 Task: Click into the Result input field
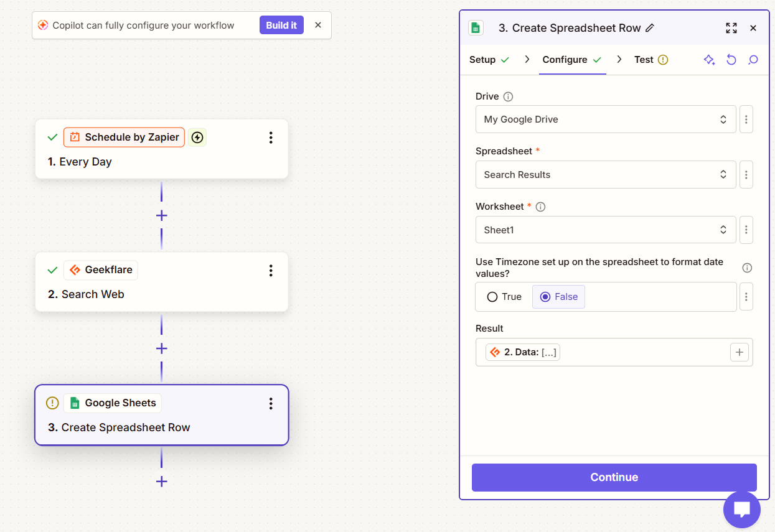coord(614,352)
